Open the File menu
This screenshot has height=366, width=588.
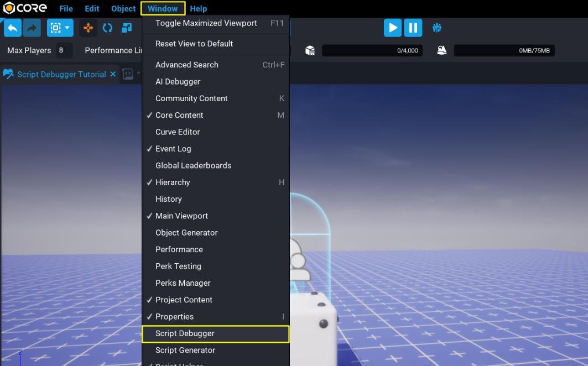coord(66,8)
